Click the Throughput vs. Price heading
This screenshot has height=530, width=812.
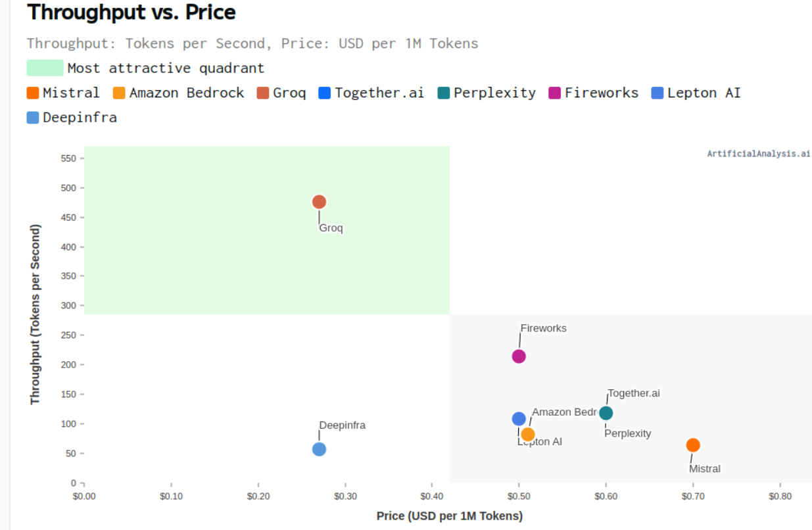(131, 12)
